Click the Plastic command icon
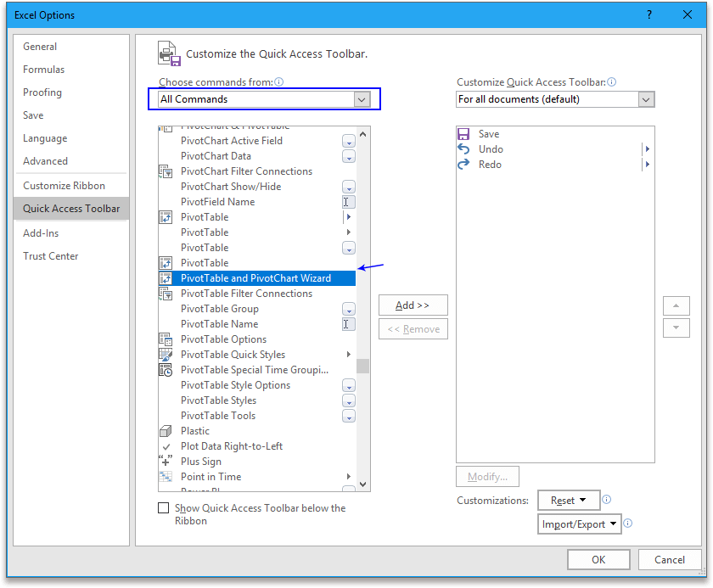713x588 pixels. (x=166, y=431)
